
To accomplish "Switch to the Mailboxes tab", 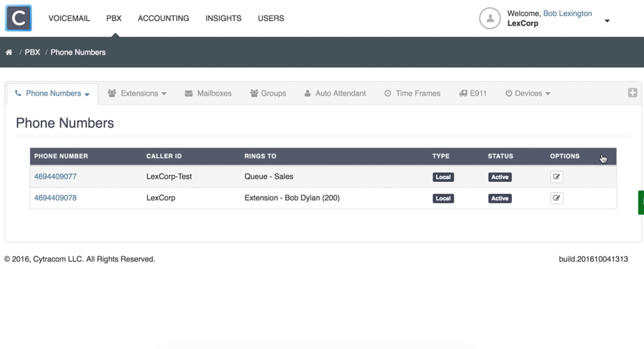I will point(208,93).
